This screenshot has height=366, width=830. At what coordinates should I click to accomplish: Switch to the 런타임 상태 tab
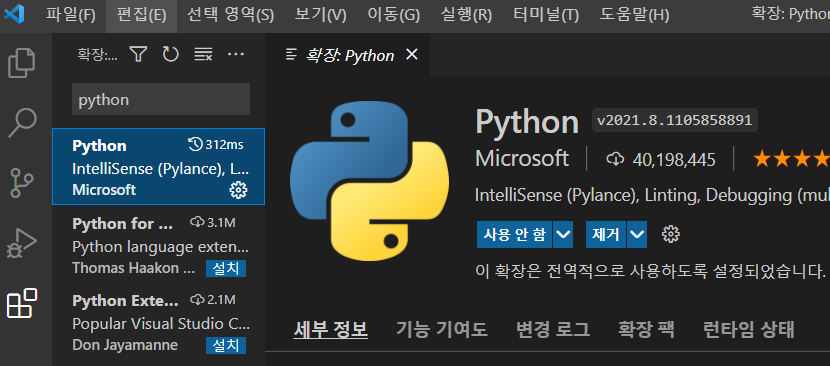(748, 329)
